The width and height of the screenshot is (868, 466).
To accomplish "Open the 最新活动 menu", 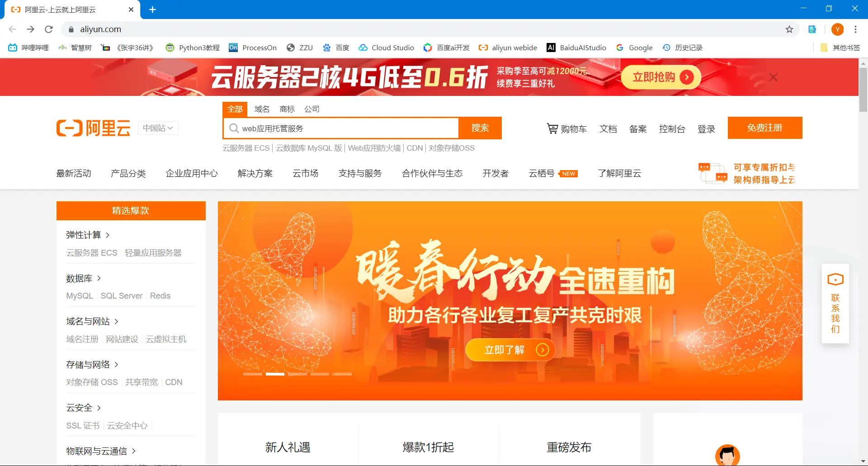I will pos(74,173).
